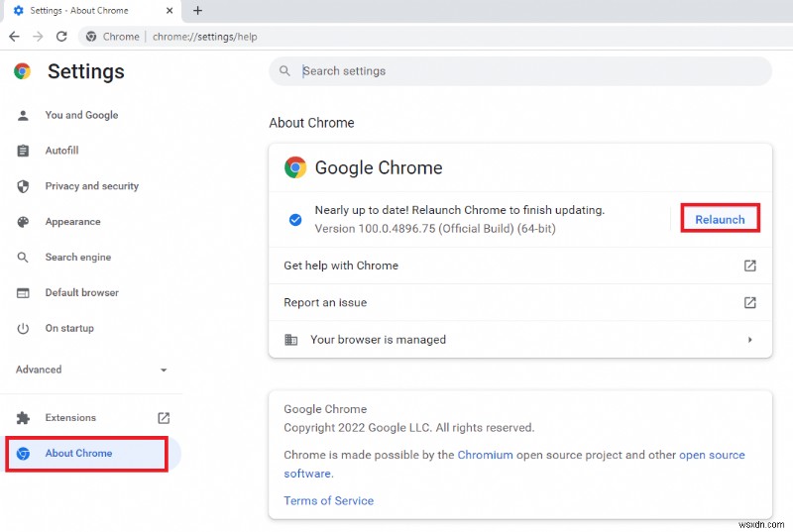Click the Autofill clipboard icon in the sidebar
Viewport: 793px width, 532px height.
pyautogui.click(x=24, y=151)
